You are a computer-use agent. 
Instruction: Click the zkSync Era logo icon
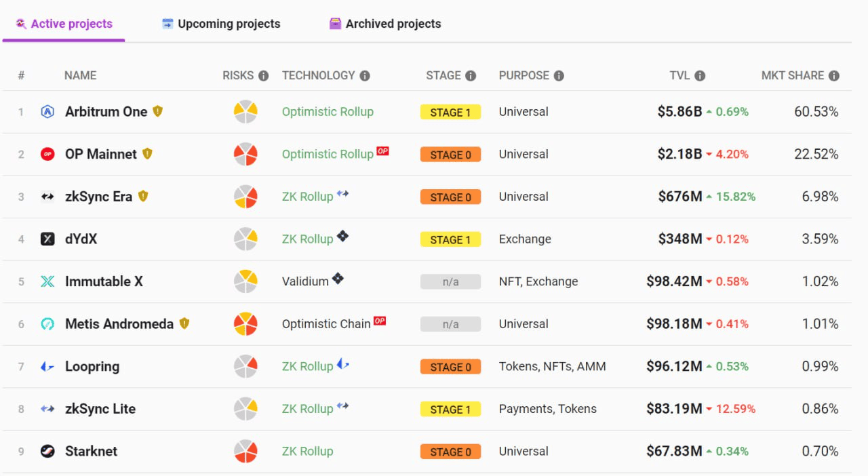coord(47,197)
